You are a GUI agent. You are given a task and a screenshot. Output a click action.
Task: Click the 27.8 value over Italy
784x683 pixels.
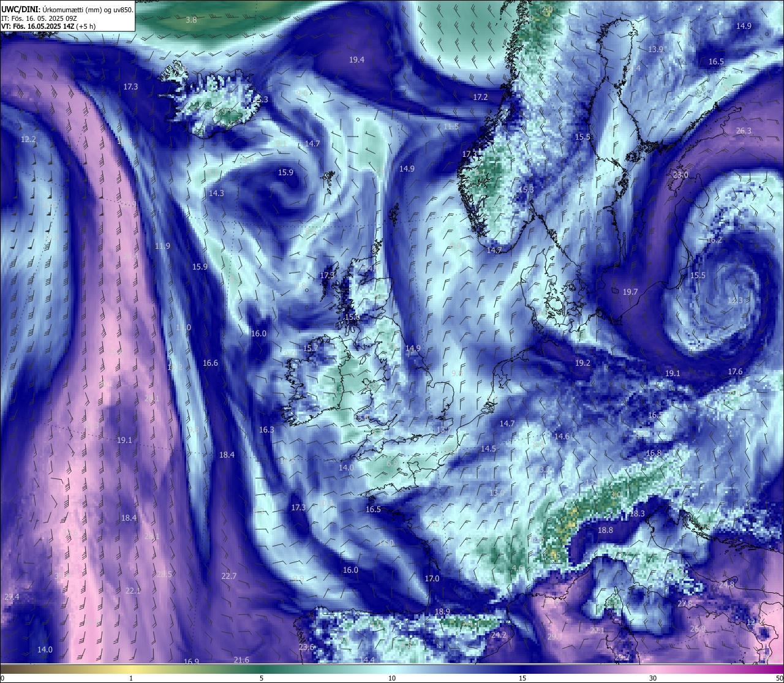(x=685, y=604)
